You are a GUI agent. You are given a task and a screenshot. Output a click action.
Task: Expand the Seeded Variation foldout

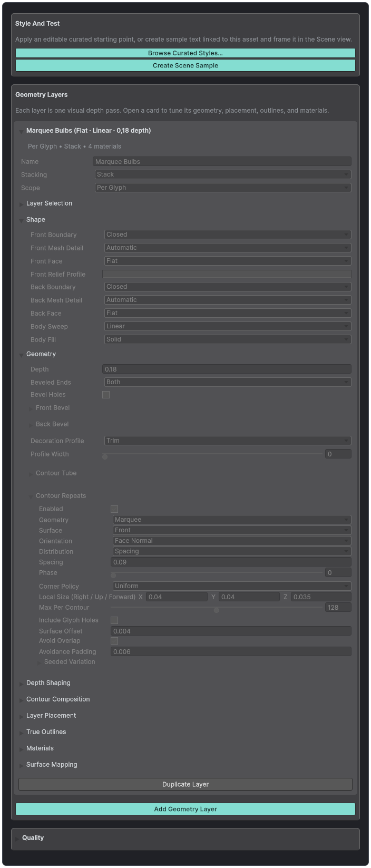point(39,662)
